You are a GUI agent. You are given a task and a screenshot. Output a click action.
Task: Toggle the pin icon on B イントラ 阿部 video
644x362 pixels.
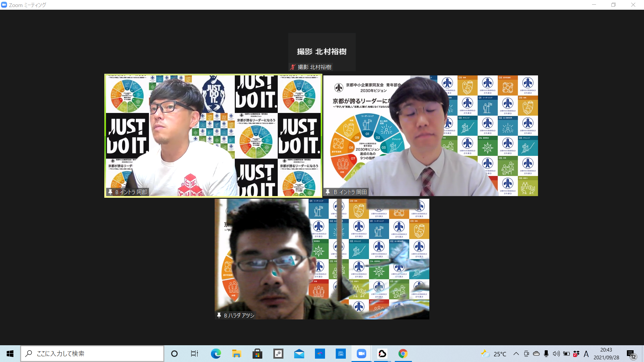[x=110, y=192]
